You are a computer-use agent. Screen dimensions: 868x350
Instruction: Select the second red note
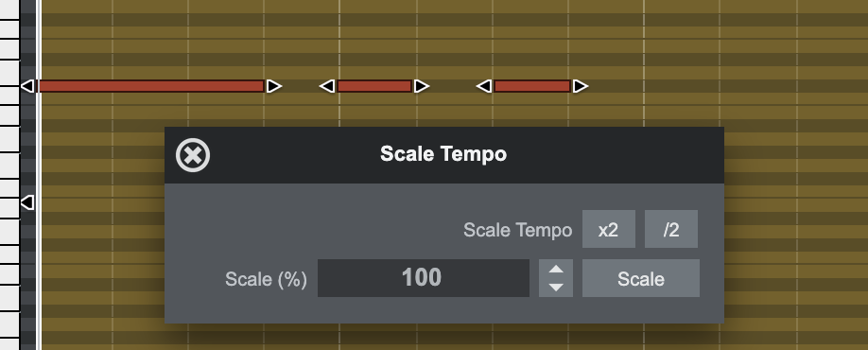(374, 86)
